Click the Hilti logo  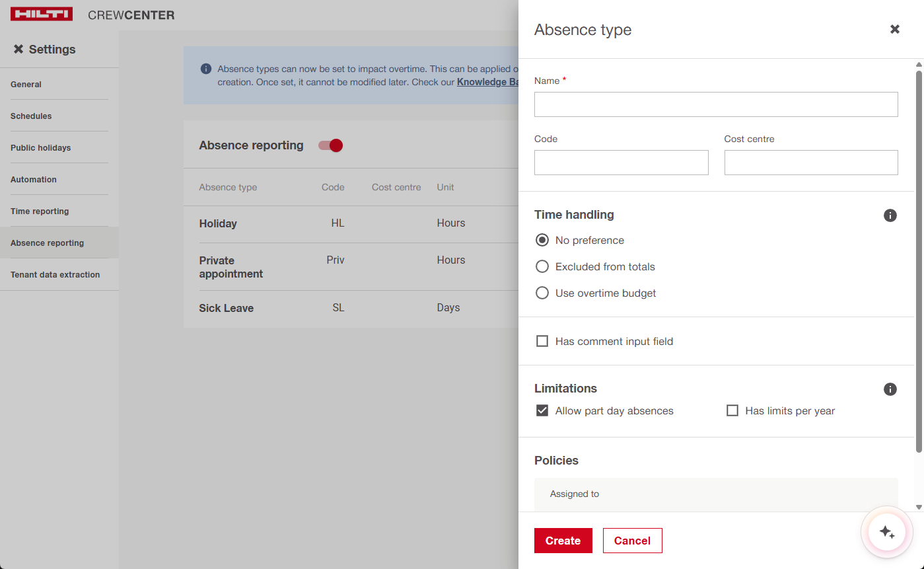click(x=42, y=15)
